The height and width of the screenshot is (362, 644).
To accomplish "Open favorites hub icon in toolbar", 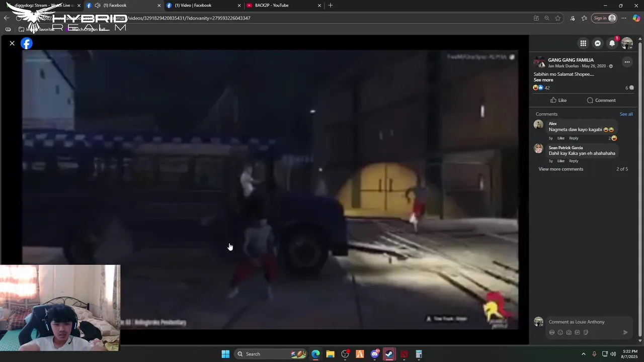I will [584, 18].
